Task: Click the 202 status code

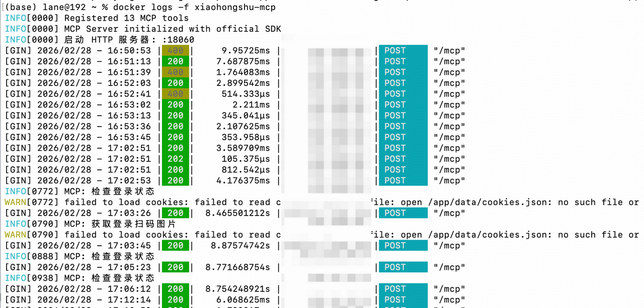Action: point(176,159)
